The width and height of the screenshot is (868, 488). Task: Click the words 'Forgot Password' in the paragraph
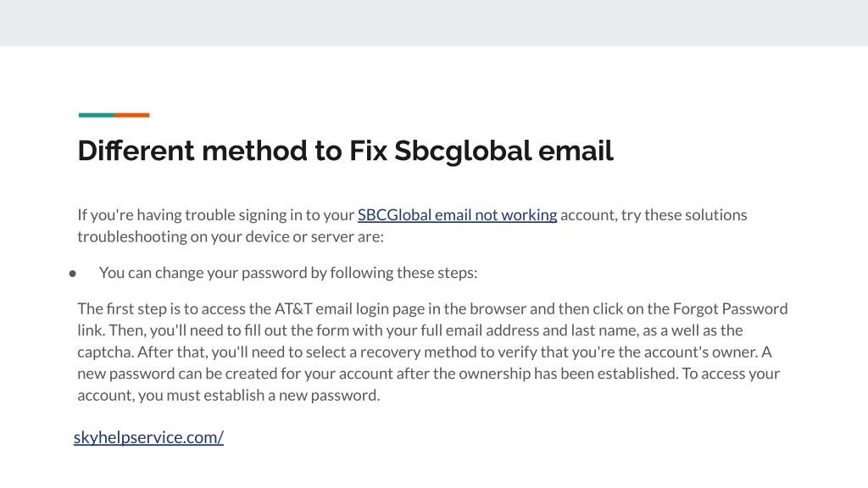730,308
